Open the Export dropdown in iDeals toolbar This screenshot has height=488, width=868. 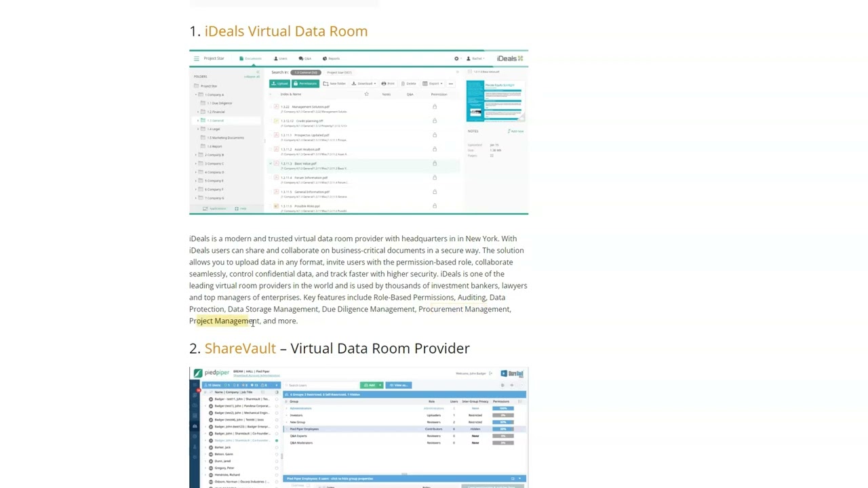click(432, 83)
